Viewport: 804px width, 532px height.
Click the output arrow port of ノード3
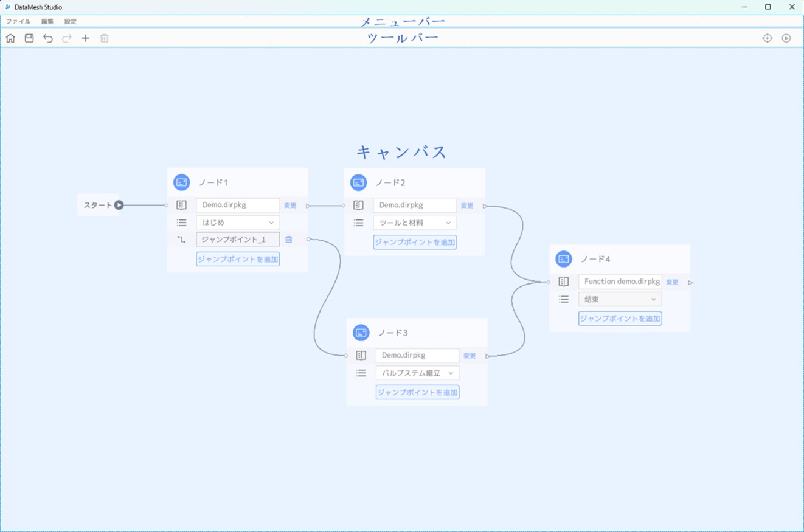487,356
